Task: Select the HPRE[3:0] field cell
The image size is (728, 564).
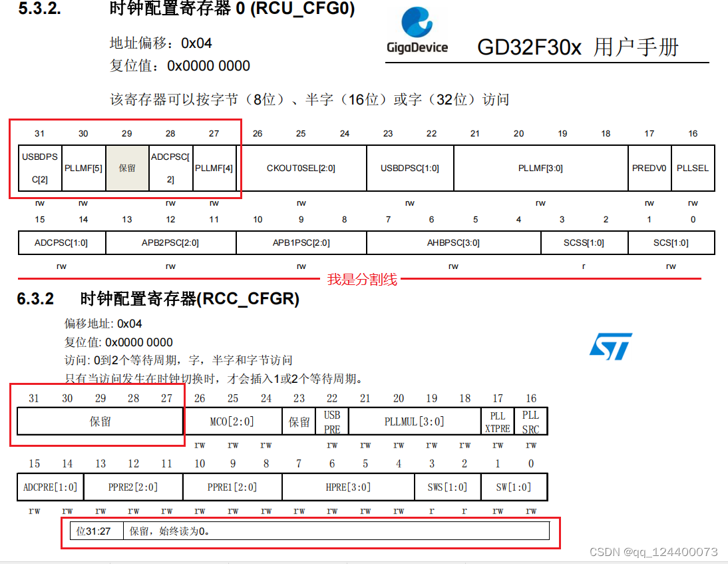Action: point(347,487)
